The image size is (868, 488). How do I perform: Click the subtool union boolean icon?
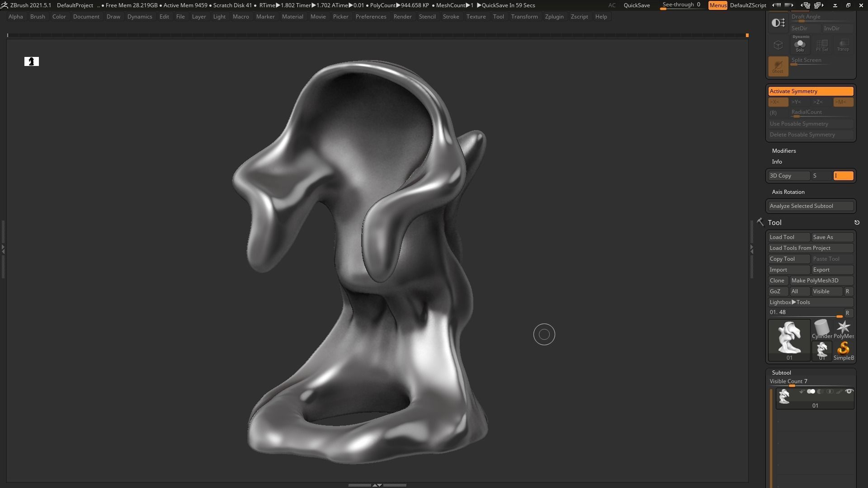tap(811, 392)
